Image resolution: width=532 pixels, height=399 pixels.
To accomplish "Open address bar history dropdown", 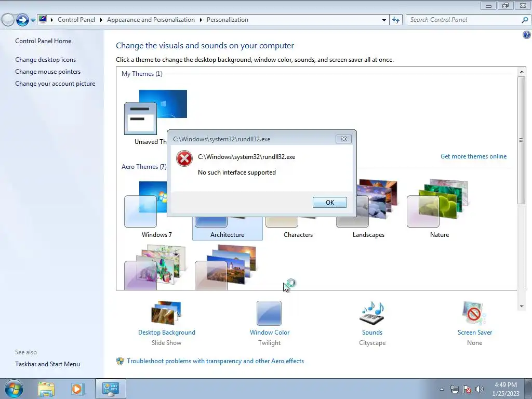I will click(384, 20).
